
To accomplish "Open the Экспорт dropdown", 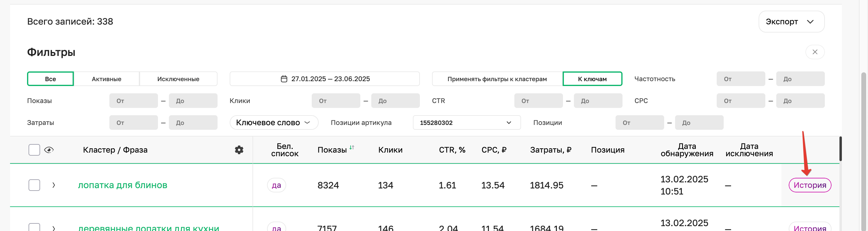I will (791, 22).
